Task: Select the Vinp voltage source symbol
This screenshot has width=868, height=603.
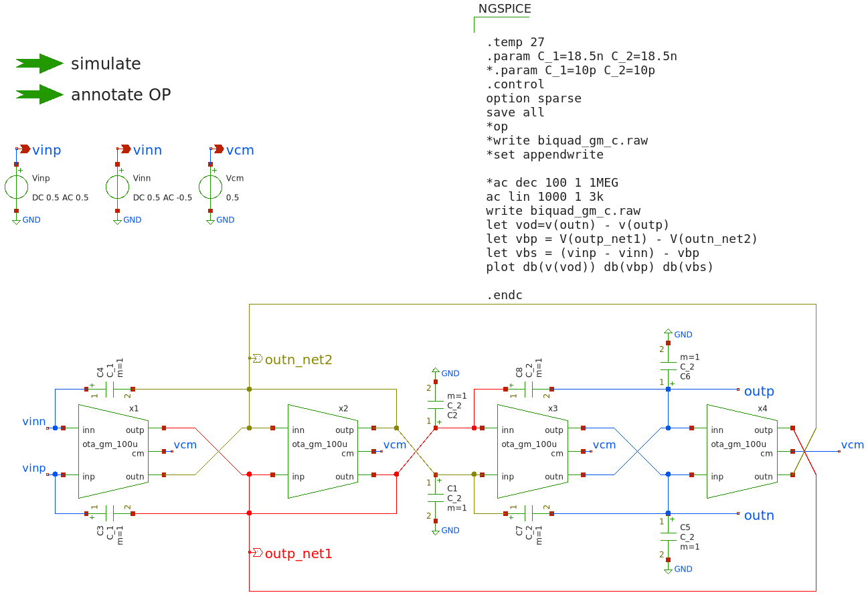Action: tap(17, 187)
